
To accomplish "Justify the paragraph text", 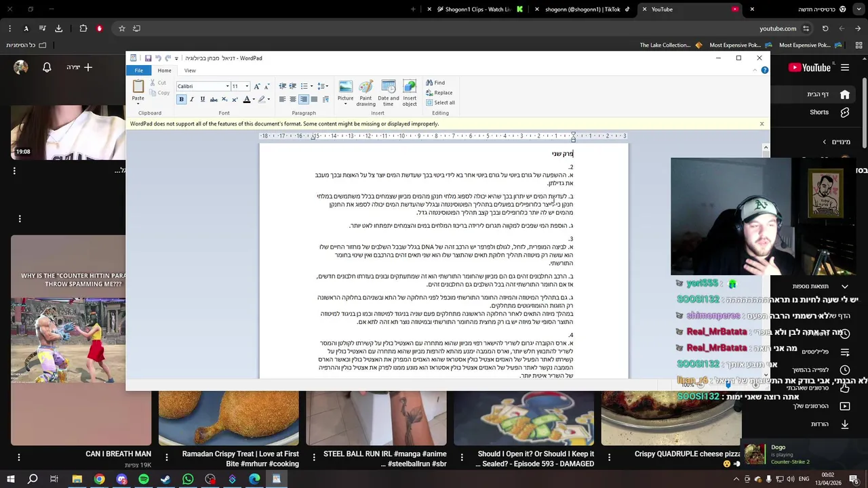I will click(x=314, y=100).
